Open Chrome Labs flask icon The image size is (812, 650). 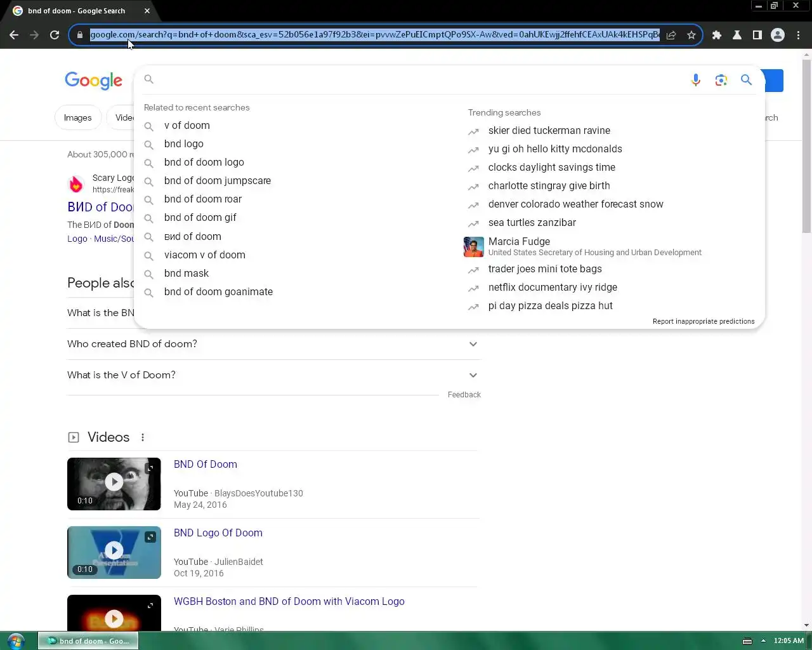coord(737,35)
